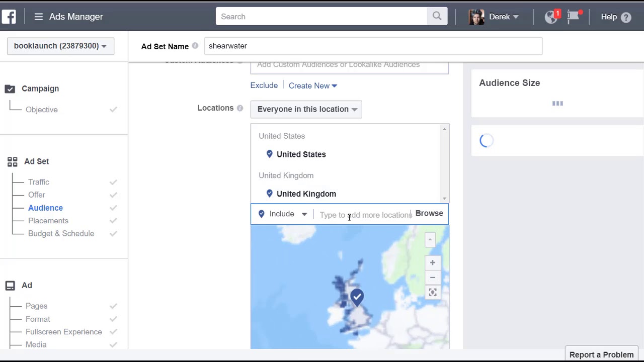Click the Campaign section icon
This screenshot has width=644, height=362.
coord(10,89)
